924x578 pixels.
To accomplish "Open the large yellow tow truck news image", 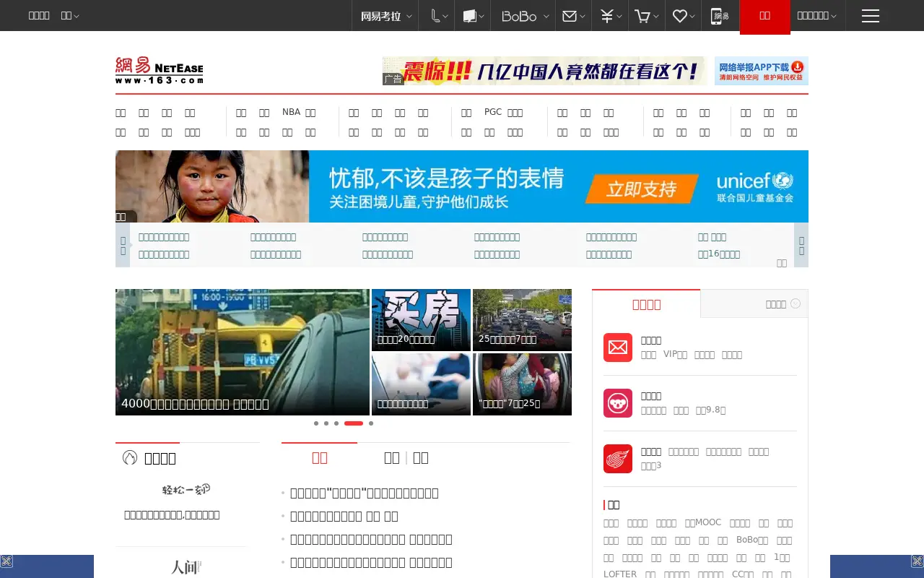I will pyautogui.click(x=243, y=352).
